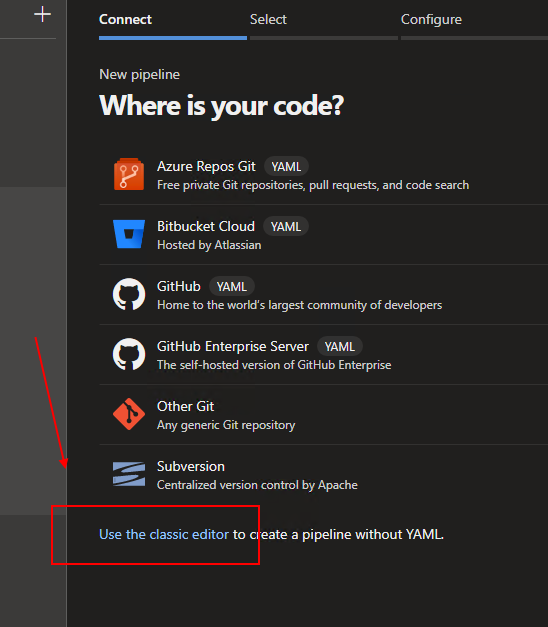
Task: Click the Other Git diamond icon
Action: coord(129,414)
